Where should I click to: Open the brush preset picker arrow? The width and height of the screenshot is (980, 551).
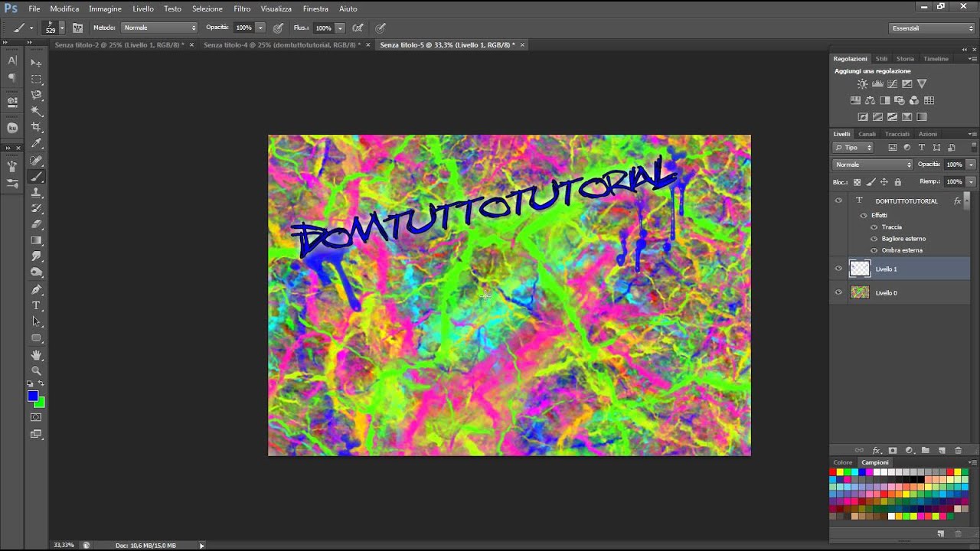61,28
